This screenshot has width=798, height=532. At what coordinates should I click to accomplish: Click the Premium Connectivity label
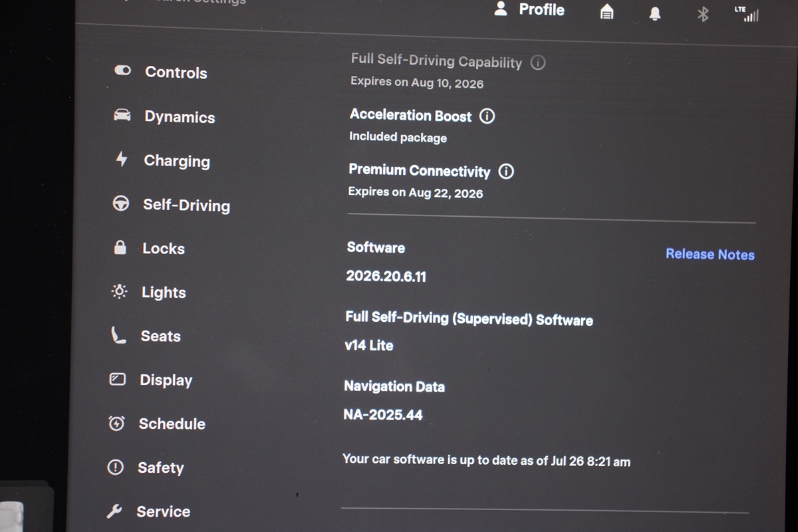tap(419, 170)
